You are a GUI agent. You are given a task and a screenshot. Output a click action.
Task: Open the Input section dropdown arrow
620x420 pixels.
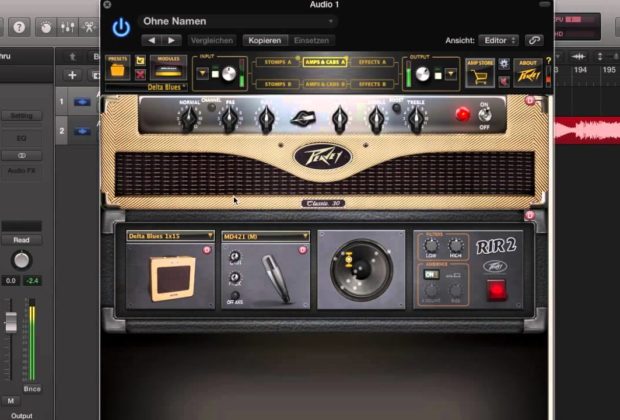(202, 74)
